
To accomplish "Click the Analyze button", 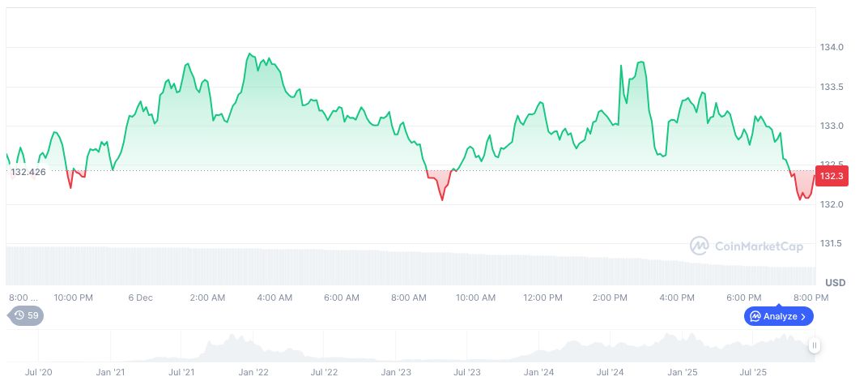I will pos(779,316).
